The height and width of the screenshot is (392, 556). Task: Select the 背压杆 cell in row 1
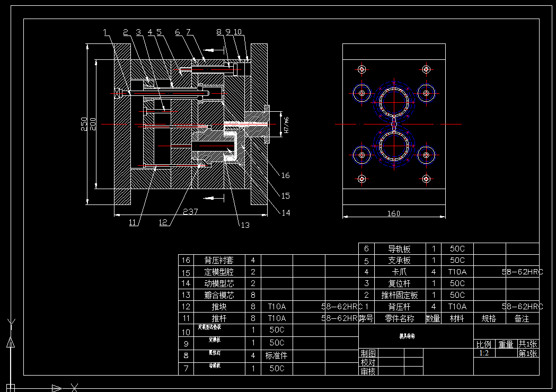click(399, 307)
